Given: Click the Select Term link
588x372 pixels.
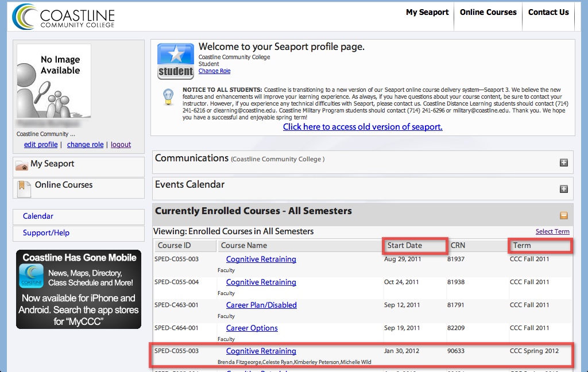Looking at the screenshot, I should click(552, 231).
